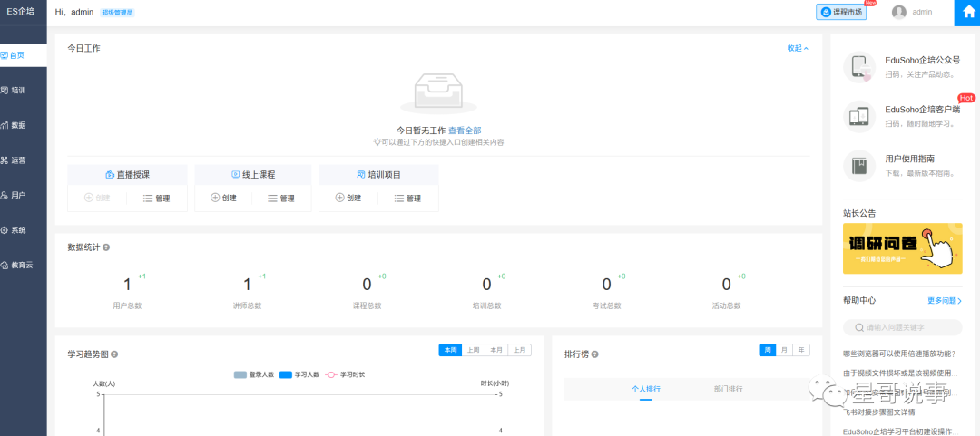Open the 调研问卷 announcement banner
This screenshot has width=980, height=436.
[x=903, y=248]
